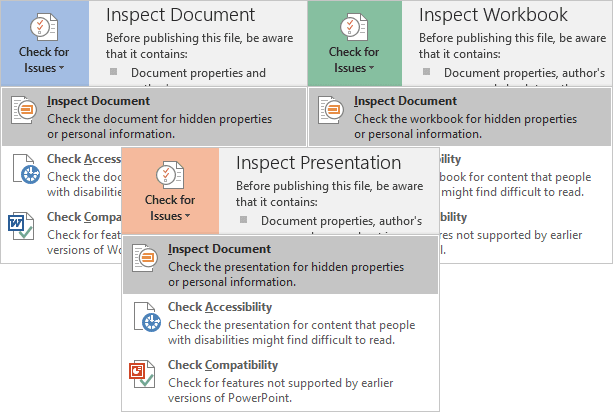Select Check Compatibility in the Word menu
This screenshot has width=613, height=412.
pos(62,233)
